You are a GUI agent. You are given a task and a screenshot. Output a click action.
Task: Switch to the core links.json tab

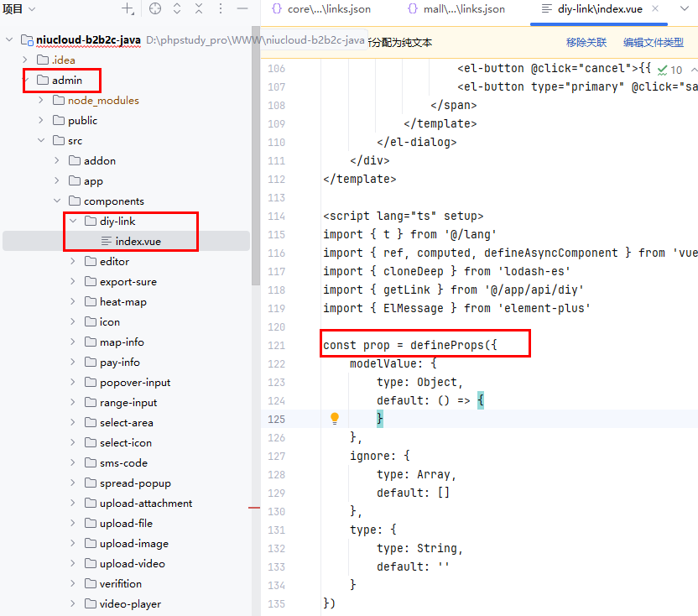click(x=321, y=9)
